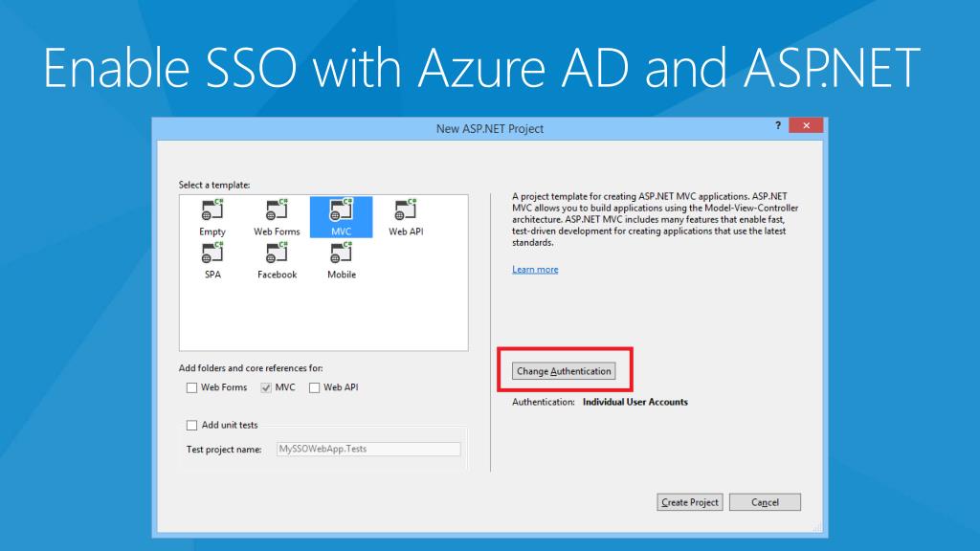Select the MVC template icon

pos(342,210)
